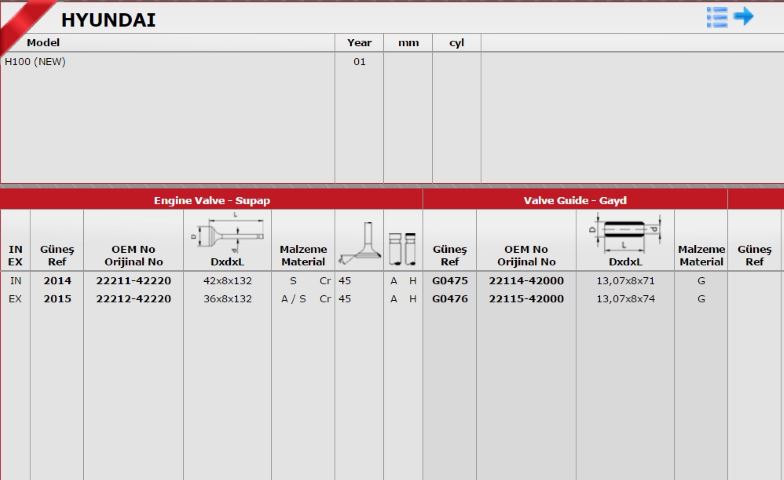Click the mm column header

[408, 43]
